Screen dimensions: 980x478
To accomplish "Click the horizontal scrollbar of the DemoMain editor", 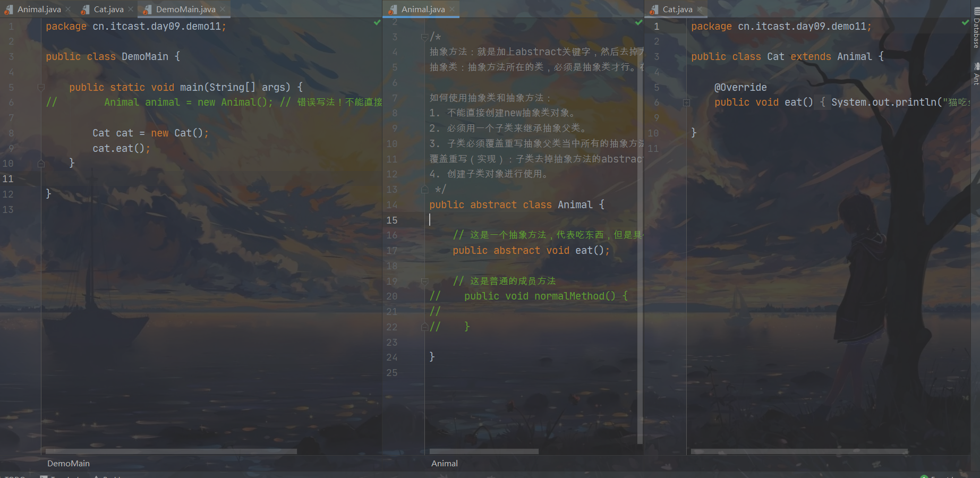I will tap(171, 451).
